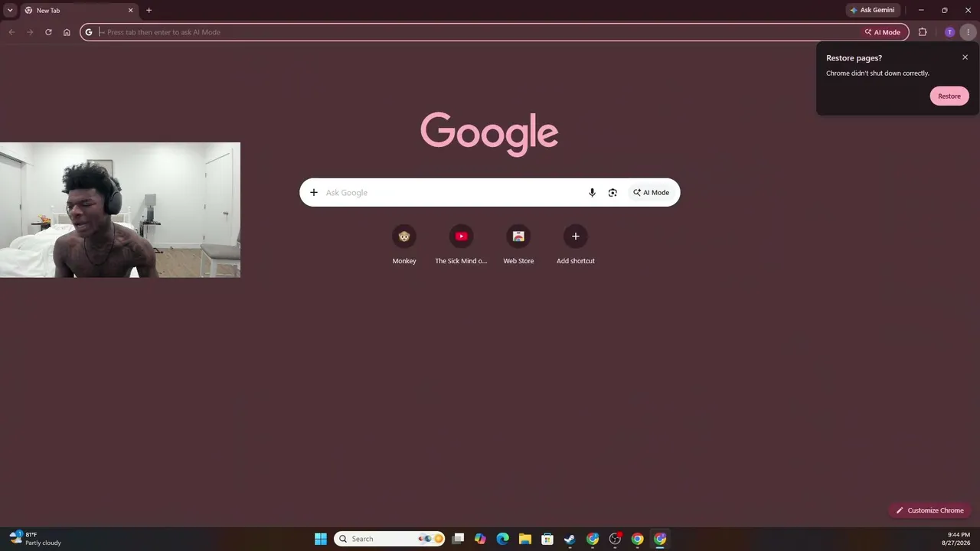The width and height of the screenshot is (980, 551).
Task: Open OBS Studio from the taskbar
Action: coord(615,539)
